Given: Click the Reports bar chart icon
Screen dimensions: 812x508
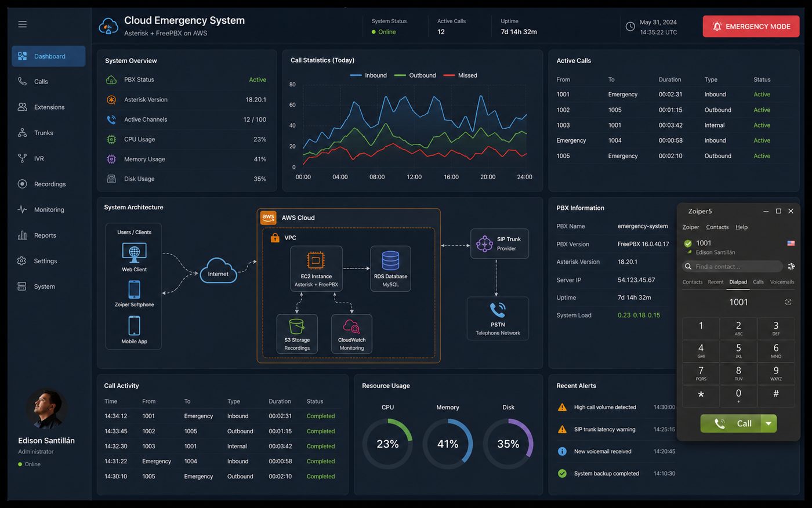Looking at the screenshot, I should [22, 235].
